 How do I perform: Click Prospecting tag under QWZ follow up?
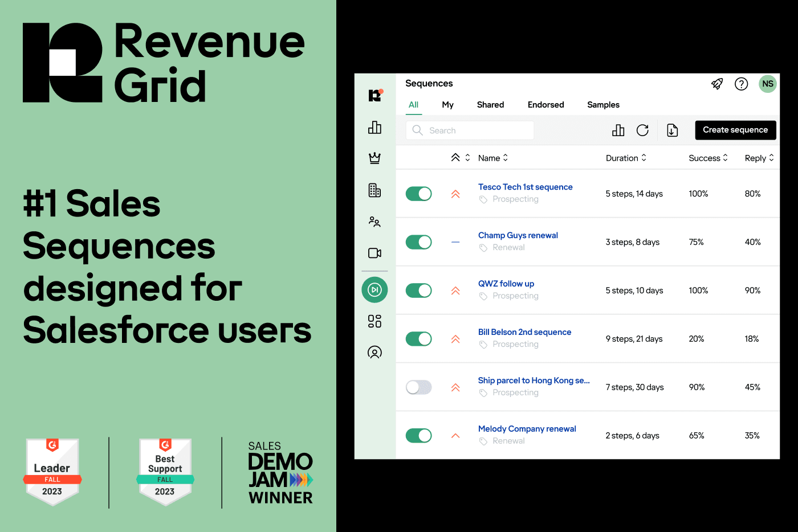click(x=515, y=296)
